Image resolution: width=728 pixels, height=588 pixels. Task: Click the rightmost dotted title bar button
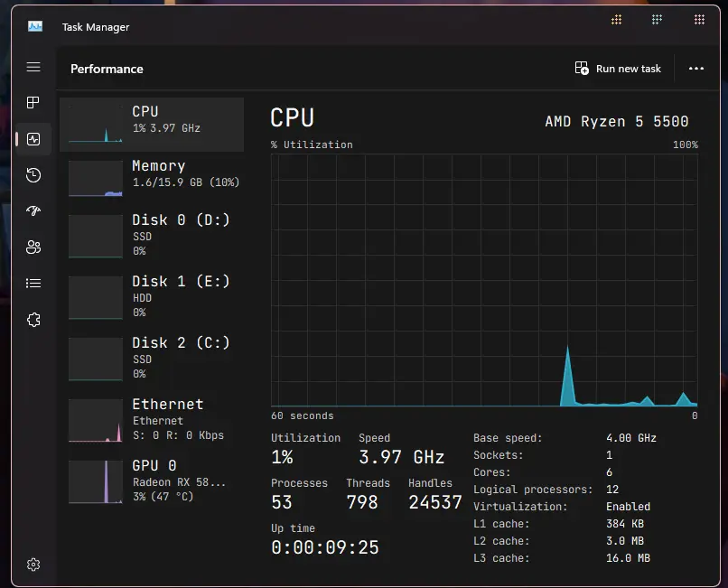click(x=699, y=20)
